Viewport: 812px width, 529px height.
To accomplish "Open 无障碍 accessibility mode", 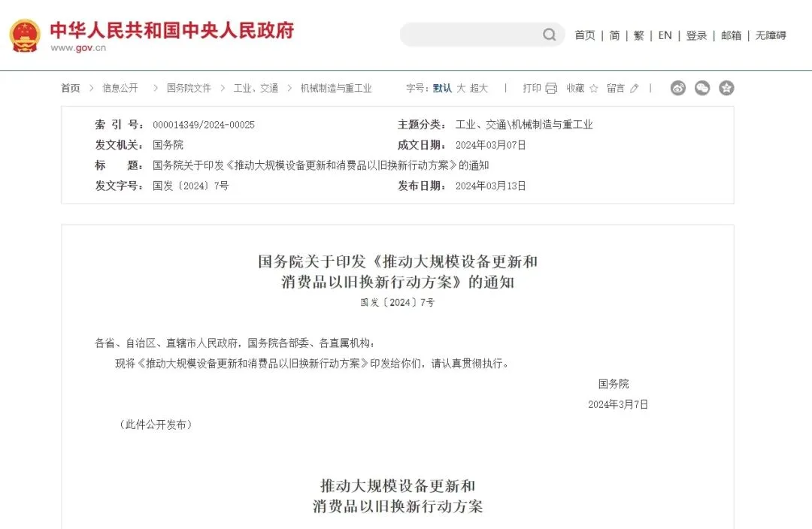I will pos(771,35).
